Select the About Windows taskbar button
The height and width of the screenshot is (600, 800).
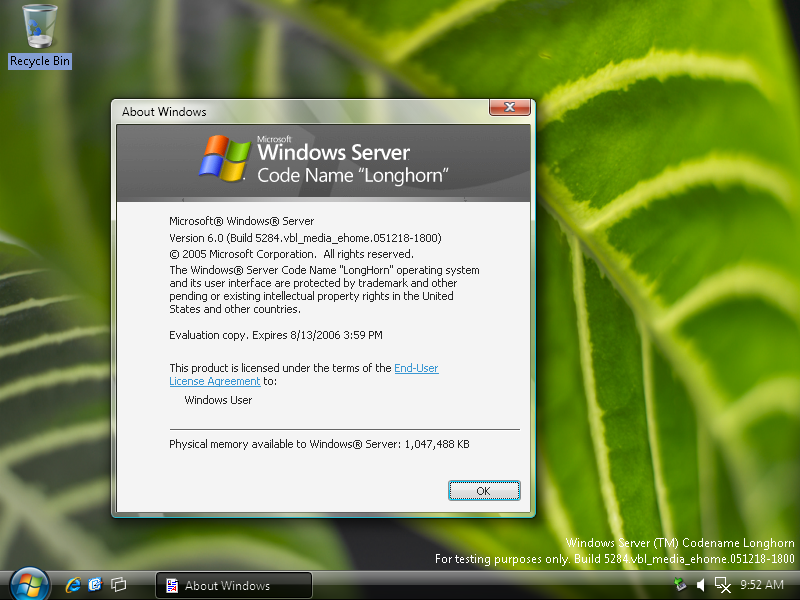[x=234, y=585]
